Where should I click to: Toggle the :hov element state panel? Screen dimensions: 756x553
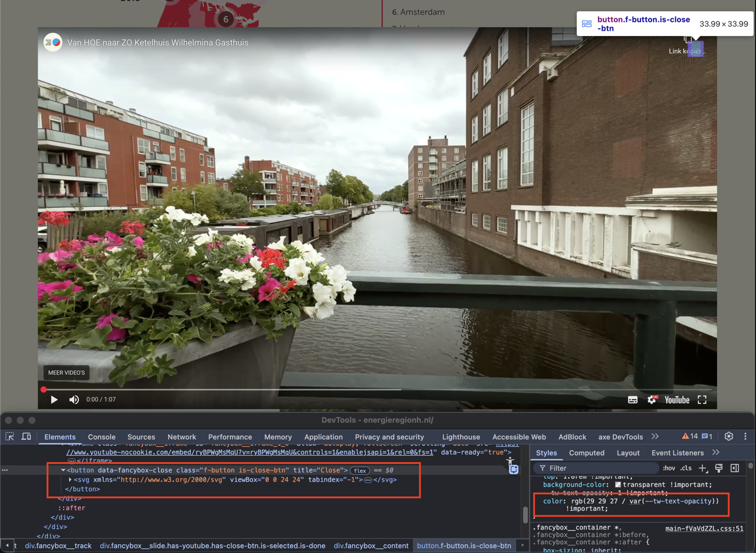click(669, 468)
